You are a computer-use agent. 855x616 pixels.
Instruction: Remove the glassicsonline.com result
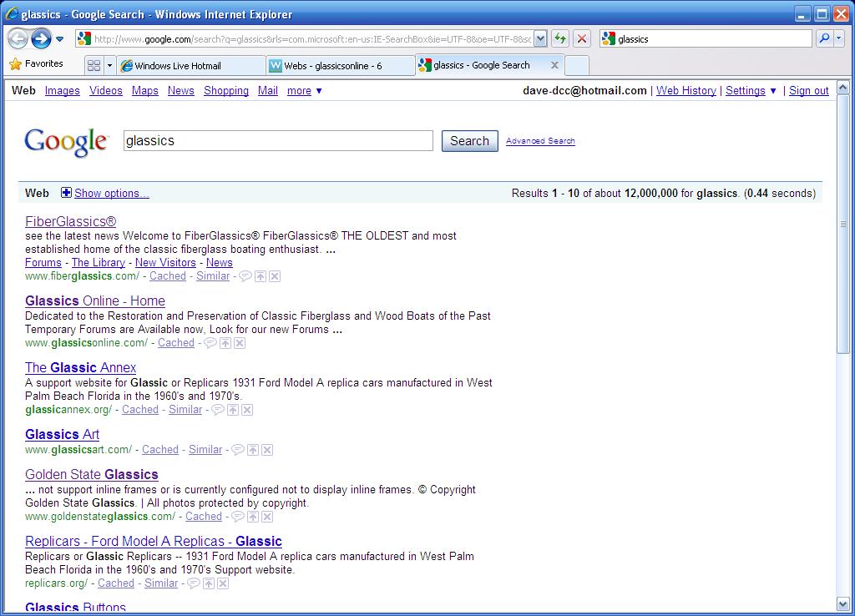click(x=240, y=343)
